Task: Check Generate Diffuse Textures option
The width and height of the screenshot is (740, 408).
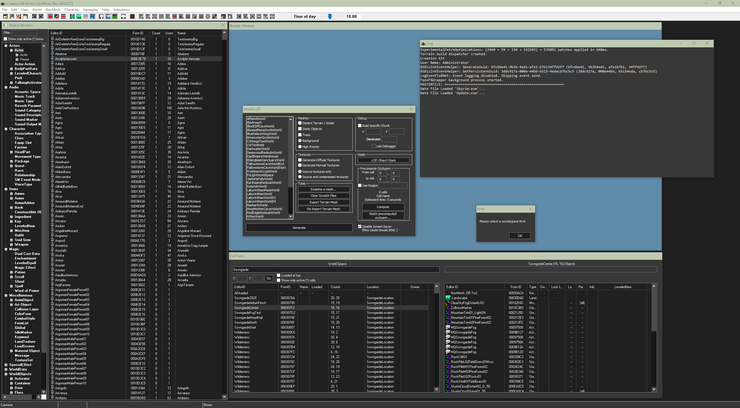Action: tap(300, 160)
